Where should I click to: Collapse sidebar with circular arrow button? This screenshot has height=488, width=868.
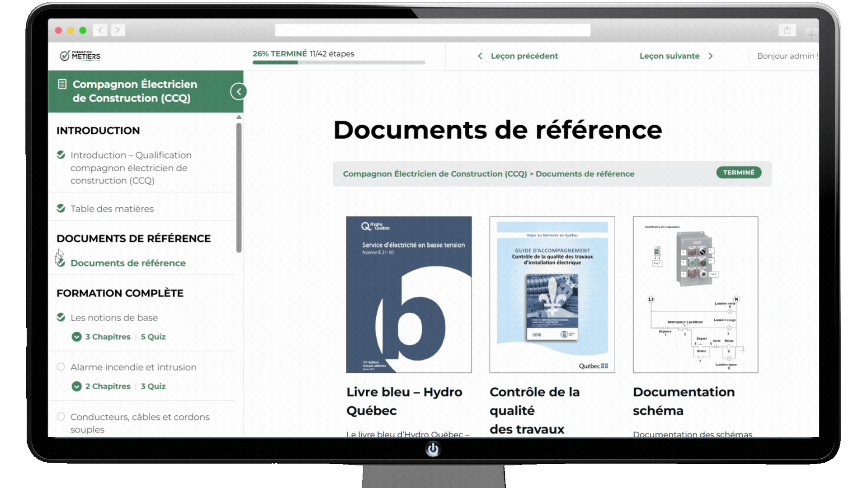click(x=238, y=92)
